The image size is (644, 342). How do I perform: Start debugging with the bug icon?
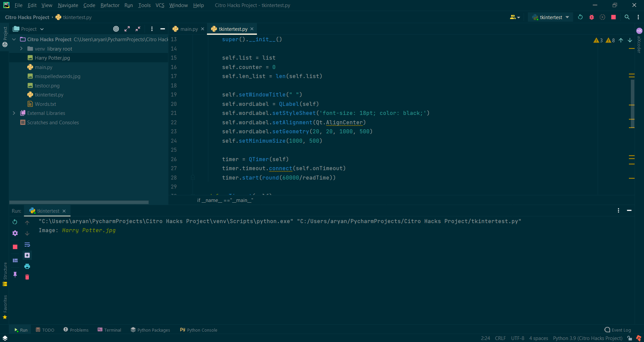coord(592,17)
